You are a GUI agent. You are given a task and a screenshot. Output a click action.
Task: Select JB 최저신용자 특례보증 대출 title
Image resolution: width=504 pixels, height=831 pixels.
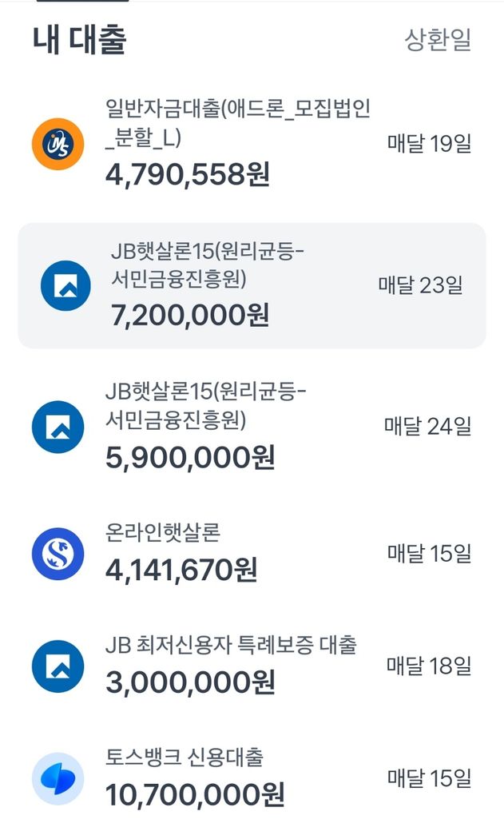[231, 645]
